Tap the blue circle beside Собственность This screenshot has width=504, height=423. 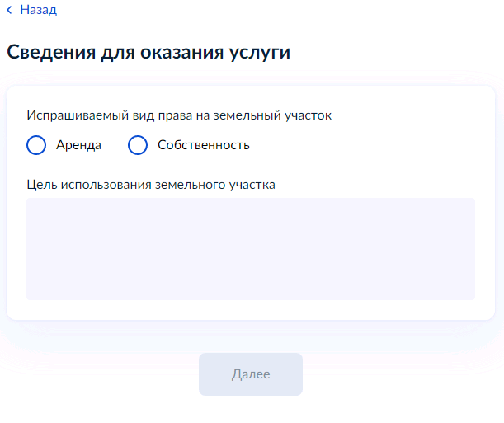138,145
